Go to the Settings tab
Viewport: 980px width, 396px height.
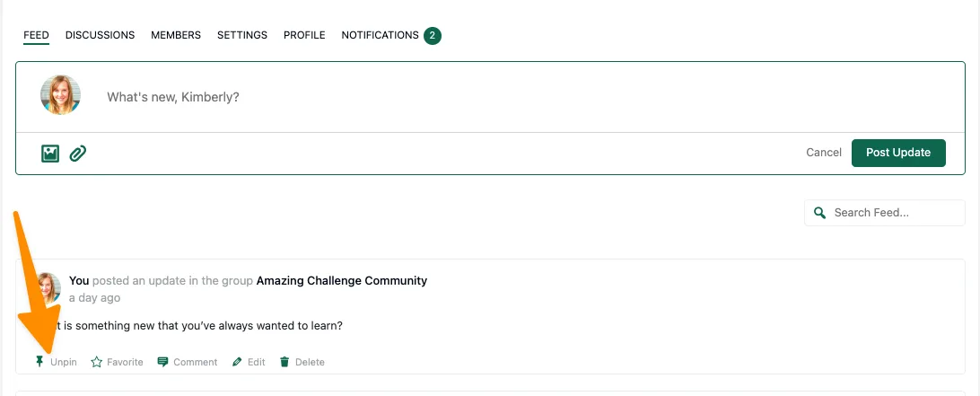click(x=242, y=35)
